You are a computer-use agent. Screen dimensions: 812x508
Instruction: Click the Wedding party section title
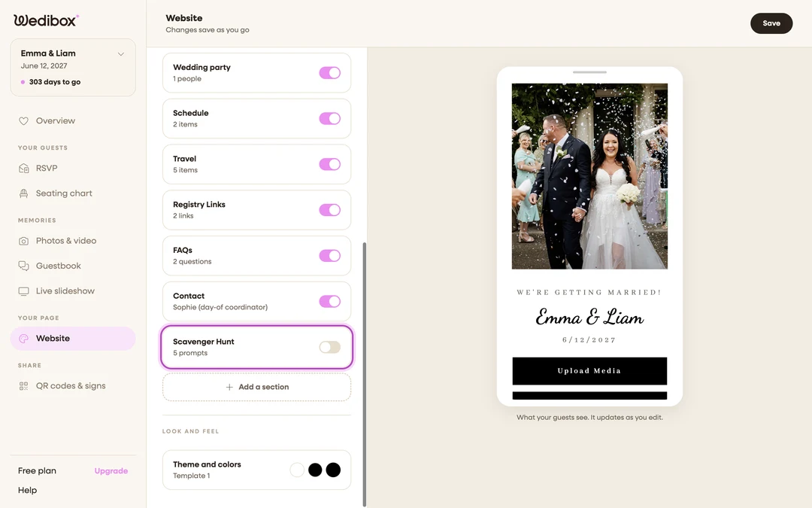(x=201, y=68)
